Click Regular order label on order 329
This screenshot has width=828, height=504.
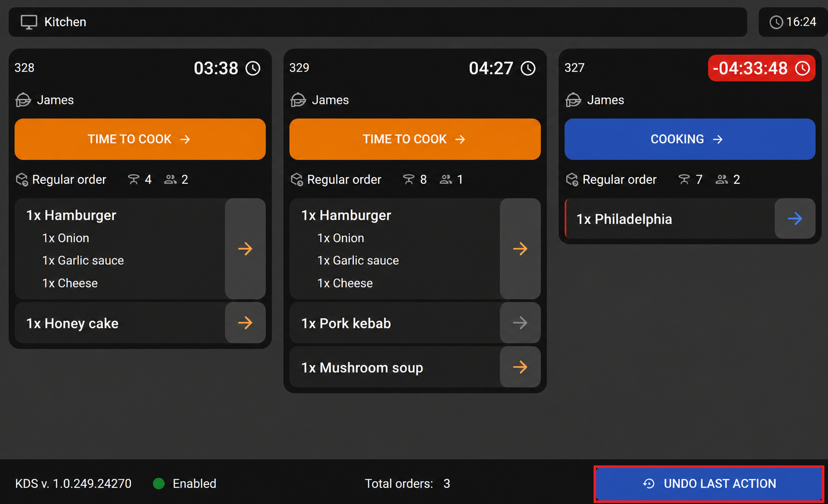344,179
